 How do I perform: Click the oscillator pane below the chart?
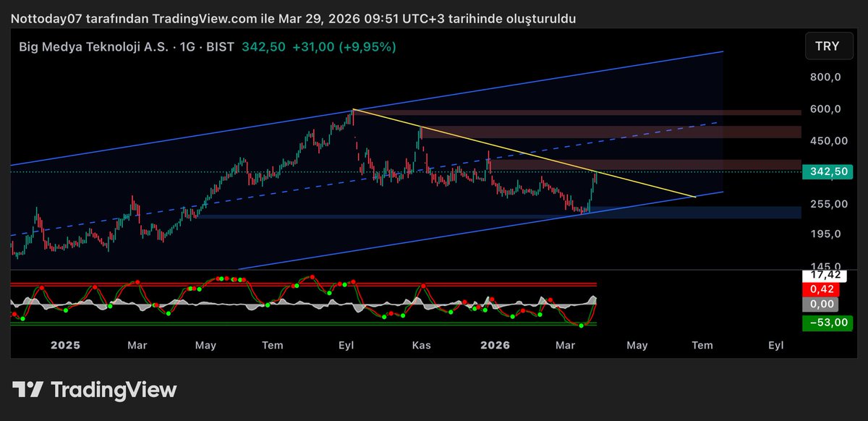(304, 300)
